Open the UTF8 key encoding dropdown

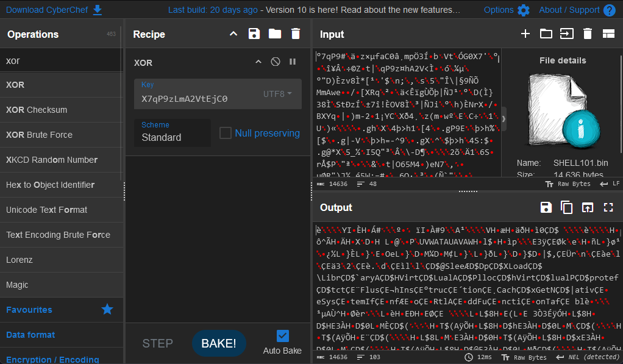tap(277, 94)
